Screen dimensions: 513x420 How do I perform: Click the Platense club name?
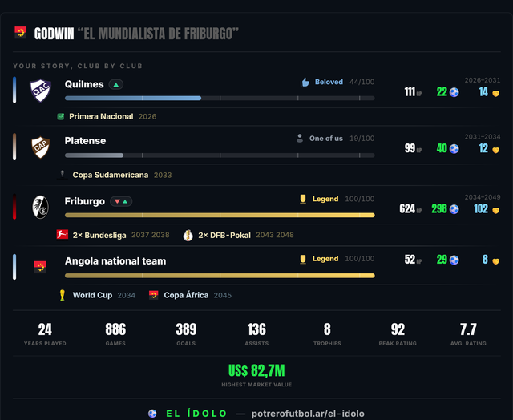pyautogui.click(x=85, y=141)
